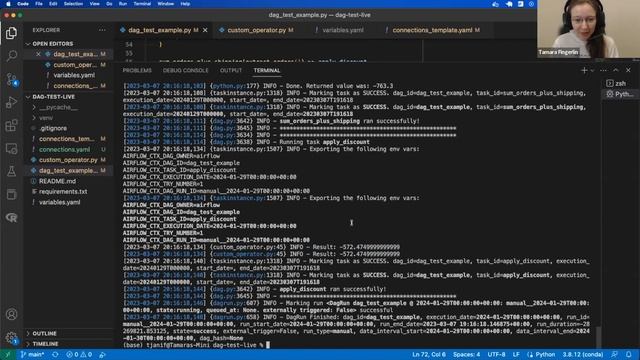Open errors and warnings count in status bar
Image resolution: width=640 pixels, height=360 pixels.
pyautogui.click(x=79, y=354)
